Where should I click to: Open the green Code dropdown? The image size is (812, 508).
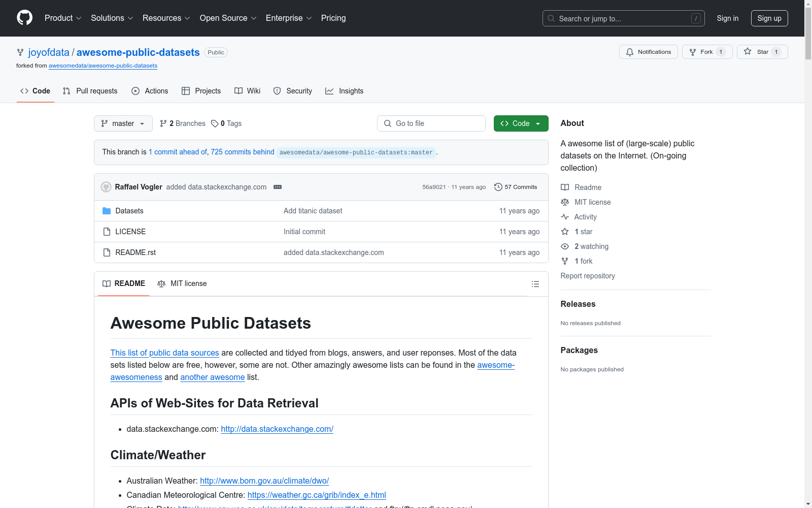pyautogui.click(x=521, y=123)
